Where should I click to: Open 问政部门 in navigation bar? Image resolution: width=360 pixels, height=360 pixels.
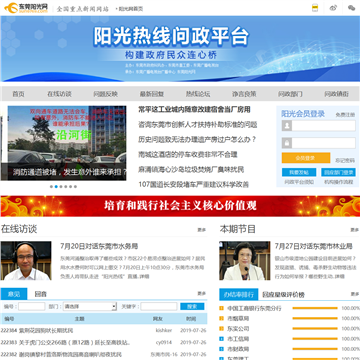click(x=290, y=94)
